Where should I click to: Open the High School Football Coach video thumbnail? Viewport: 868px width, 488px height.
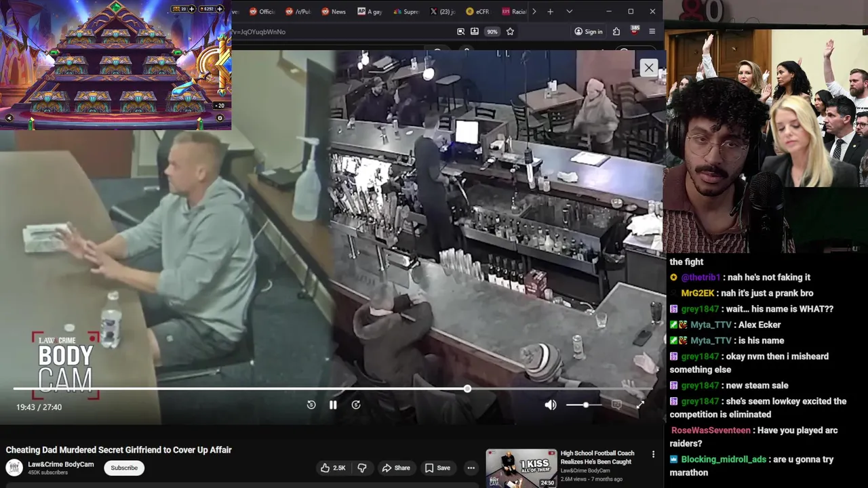pos(521,468)
